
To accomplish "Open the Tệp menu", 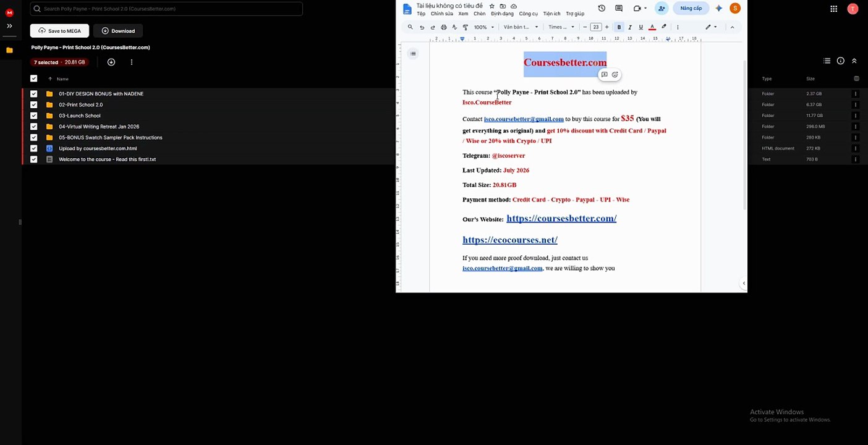I will click(421, 14).
